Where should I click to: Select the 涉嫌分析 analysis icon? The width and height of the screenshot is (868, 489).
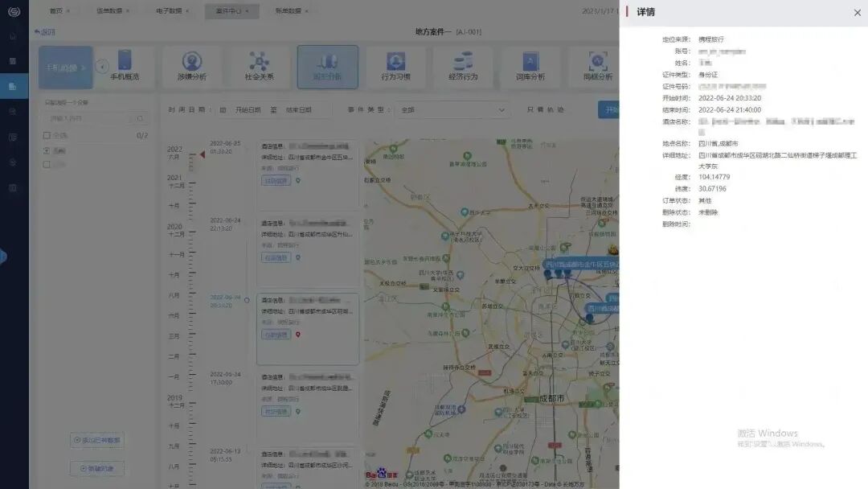(191, 65)
